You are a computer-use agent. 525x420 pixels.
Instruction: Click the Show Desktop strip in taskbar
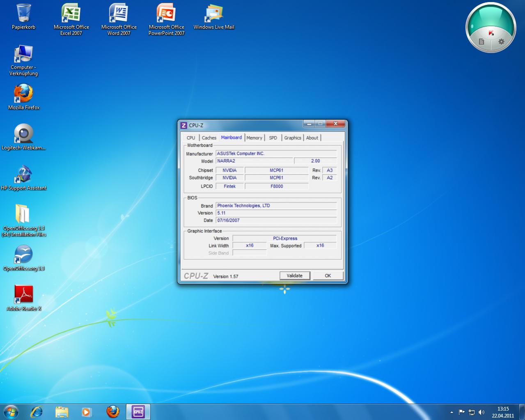[522, 412]
